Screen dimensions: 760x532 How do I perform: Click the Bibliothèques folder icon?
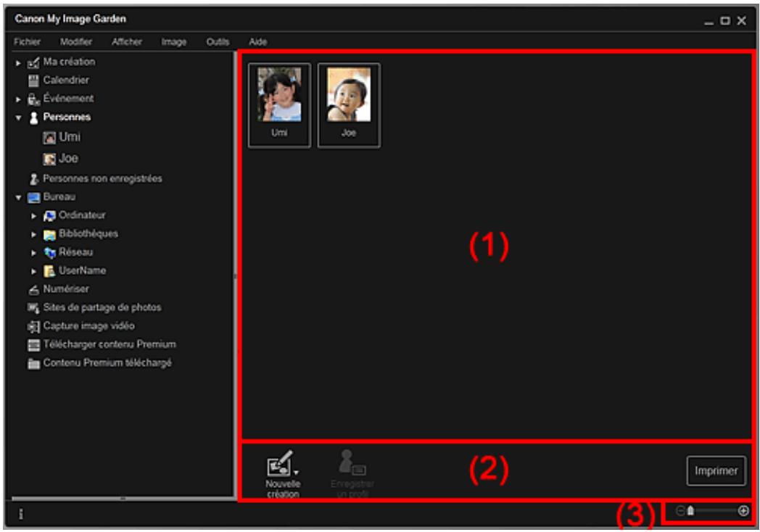coord(49,235)
